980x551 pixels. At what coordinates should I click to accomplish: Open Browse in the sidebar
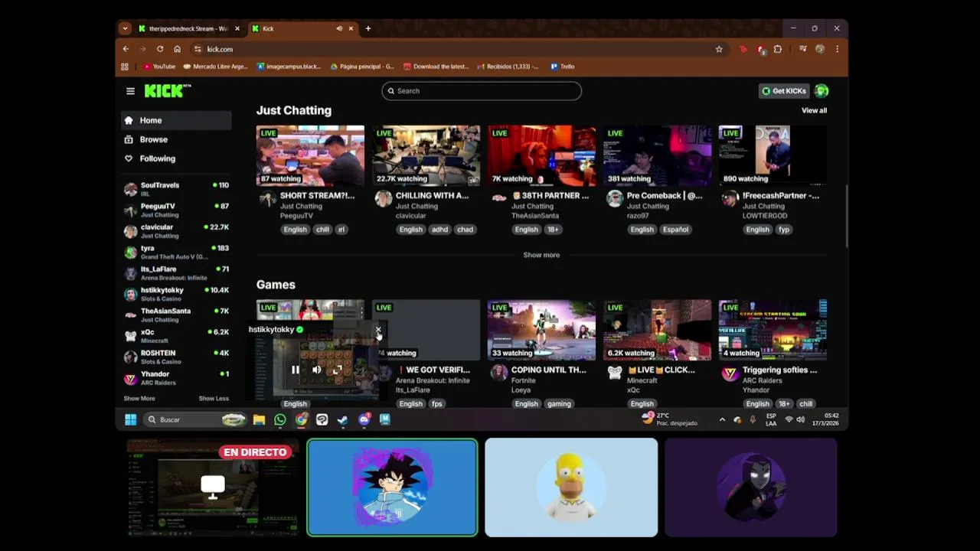point(176,139)
